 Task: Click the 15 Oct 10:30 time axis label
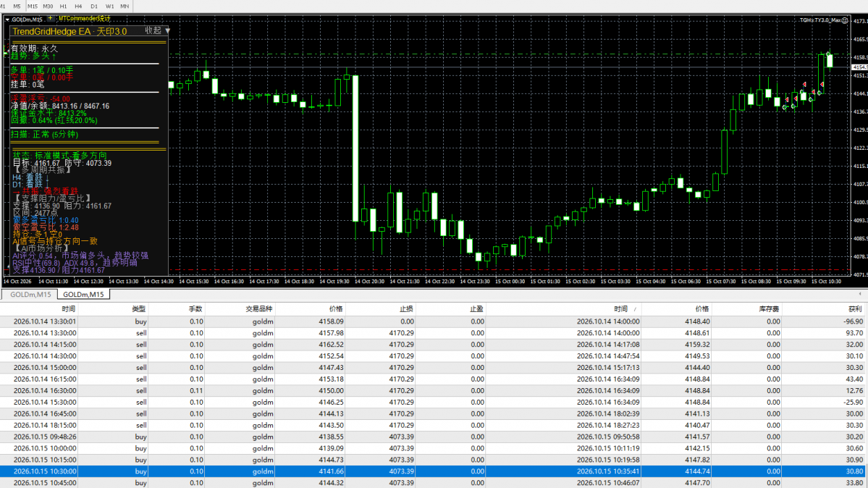[826, 282]
